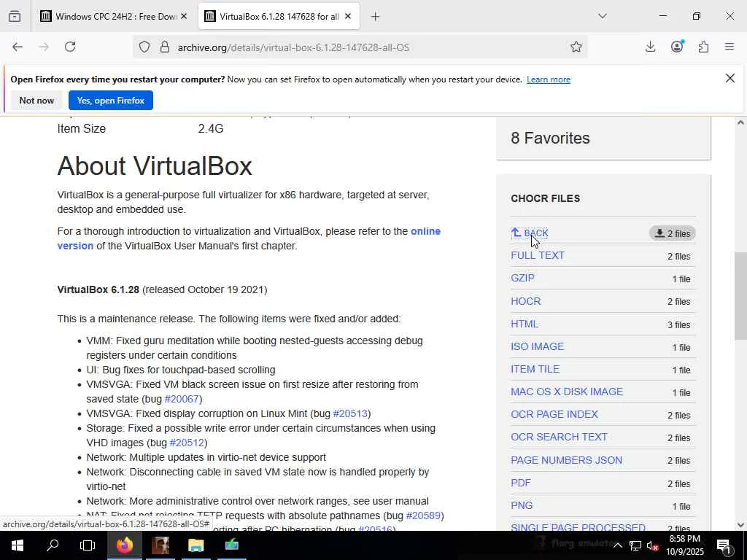Open notification center icon
This screenshot has width=747, height=560.
click(x=724, y=545)
